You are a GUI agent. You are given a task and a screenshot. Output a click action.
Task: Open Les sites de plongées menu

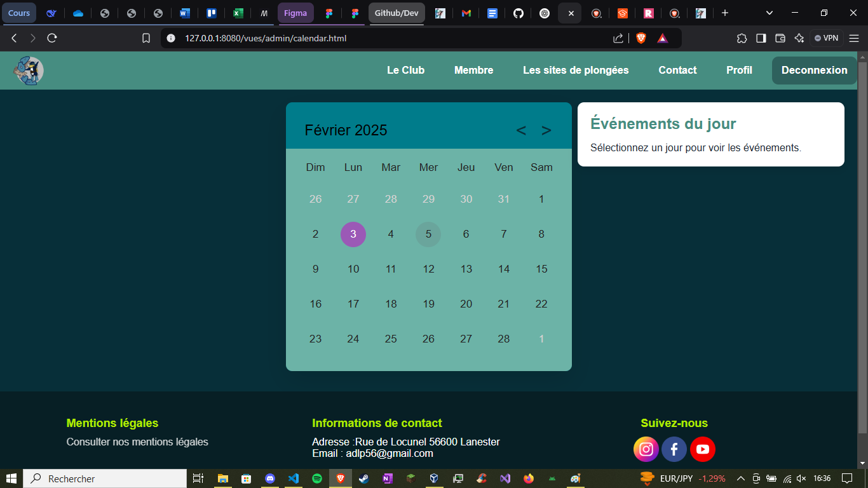[576, 70]
